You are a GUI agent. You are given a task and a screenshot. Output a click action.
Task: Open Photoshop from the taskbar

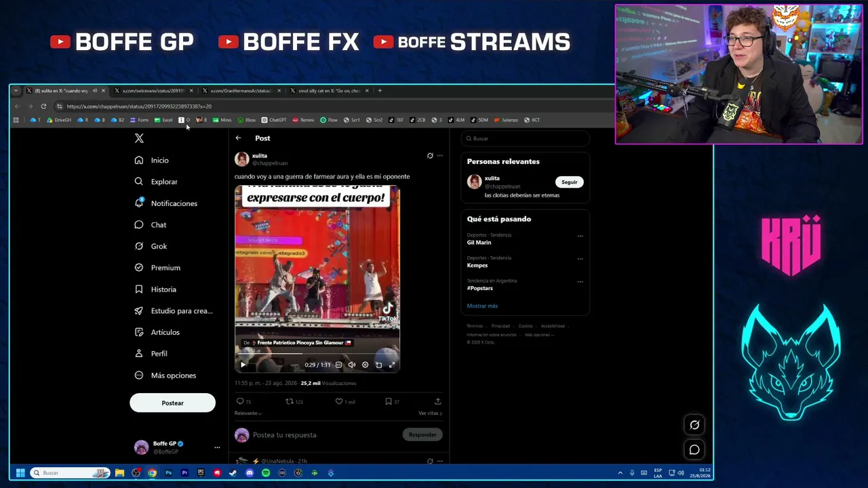168,473
